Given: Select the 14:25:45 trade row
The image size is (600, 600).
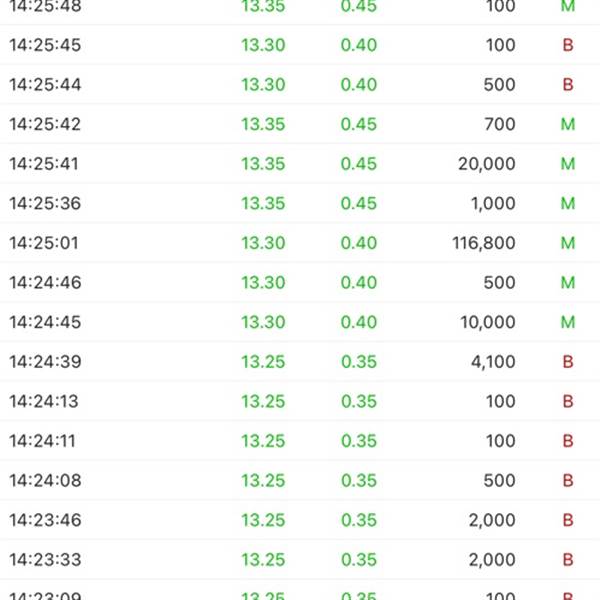Looking at the screenshot, I should (x=300, y=45).
